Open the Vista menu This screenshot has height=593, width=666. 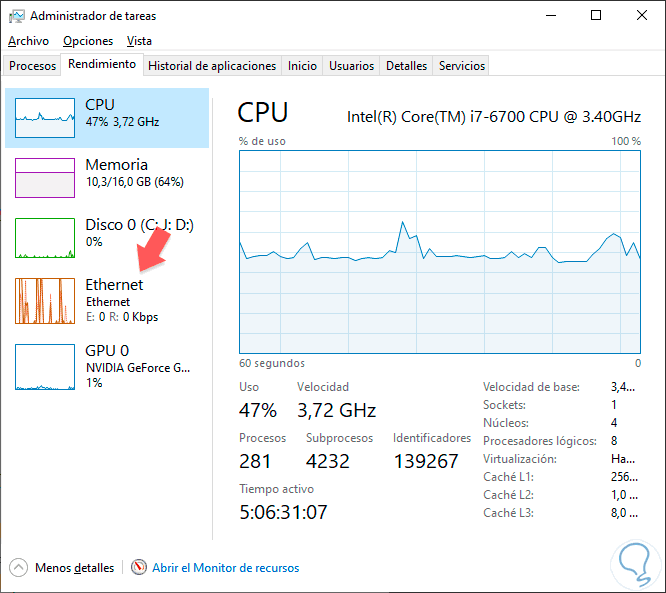(x=140, y=41)
